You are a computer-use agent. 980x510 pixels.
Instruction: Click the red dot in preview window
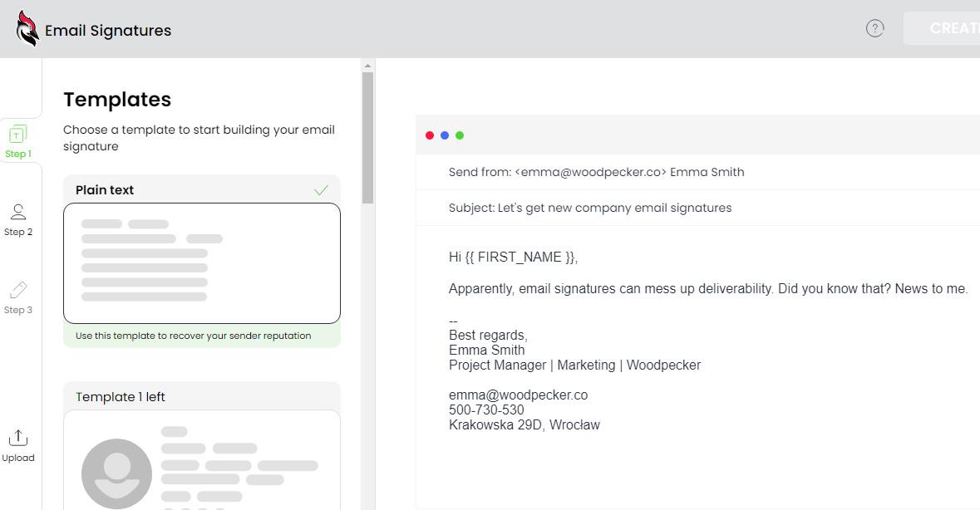430,135
